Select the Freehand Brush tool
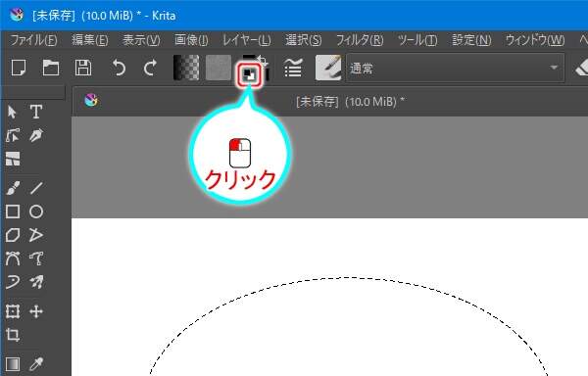 (13, 188)
